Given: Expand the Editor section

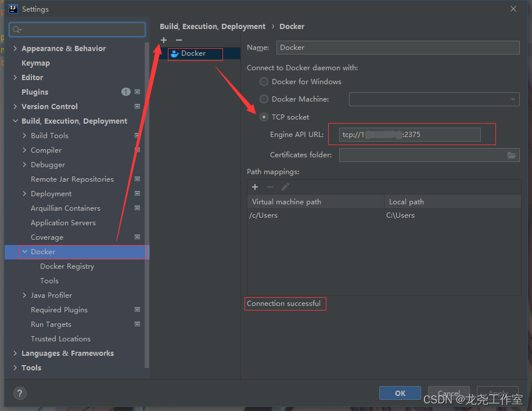Looking at the screenshot, I should [x=15, y=77].
